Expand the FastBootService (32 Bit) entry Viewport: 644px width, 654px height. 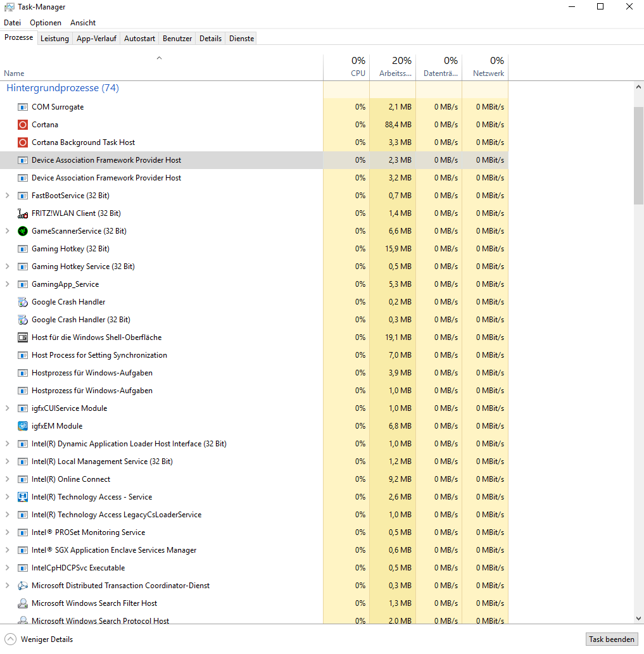(x=7, y=196)
